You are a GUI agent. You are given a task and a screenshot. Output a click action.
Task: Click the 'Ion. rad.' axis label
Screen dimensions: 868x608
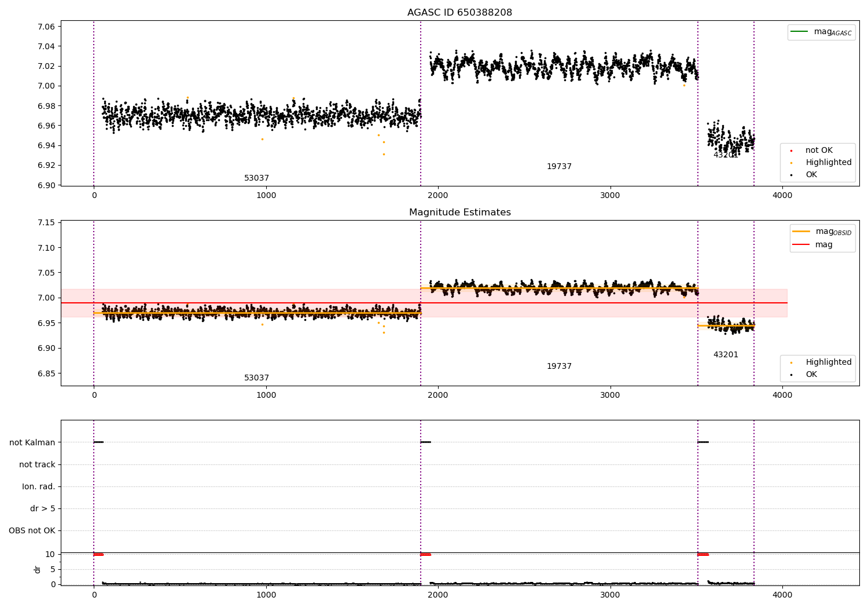[x=39, y=486]
